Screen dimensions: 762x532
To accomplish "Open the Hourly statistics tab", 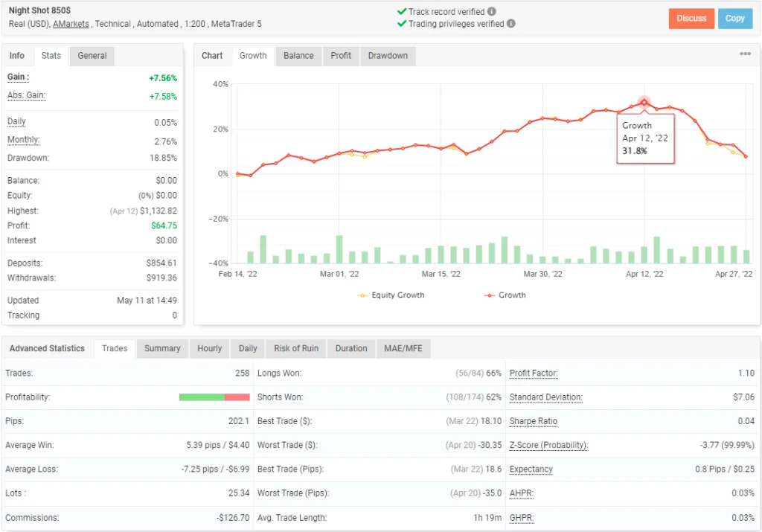I will click(209, 348).
